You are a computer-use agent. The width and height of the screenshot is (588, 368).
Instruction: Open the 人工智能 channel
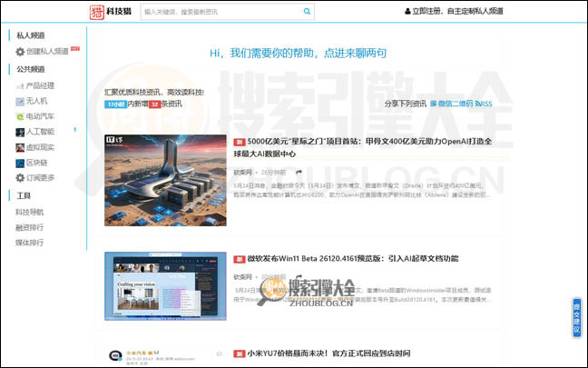click(x=40, y=132)
